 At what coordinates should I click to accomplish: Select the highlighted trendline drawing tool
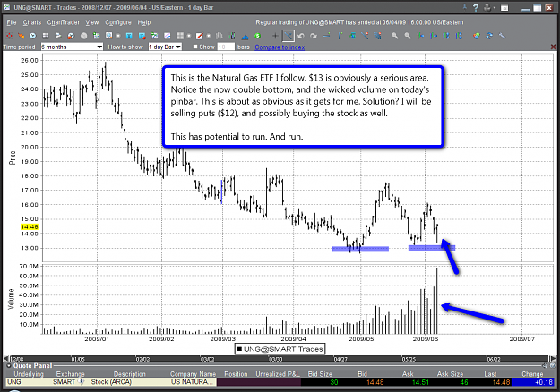point(289,36)
